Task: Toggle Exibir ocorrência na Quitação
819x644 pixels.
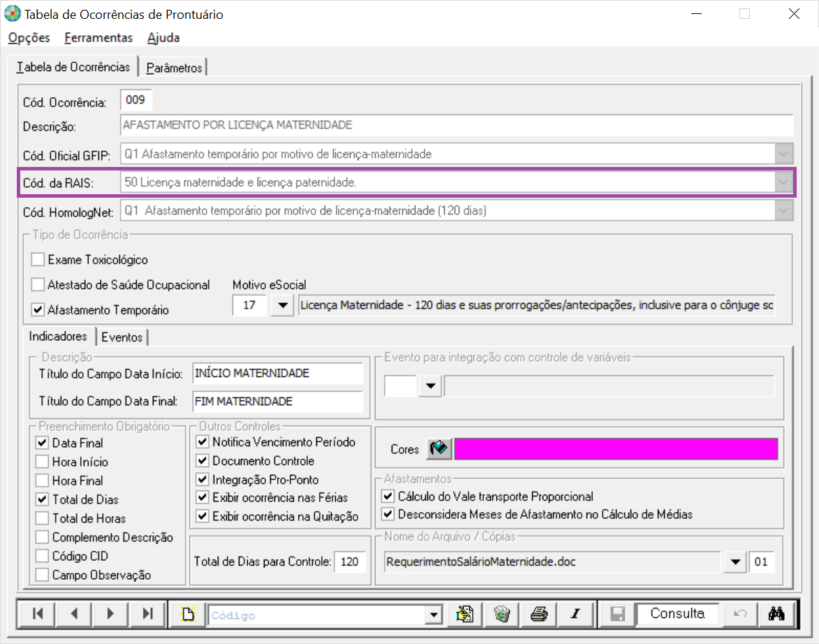Action: click(202, 516)
